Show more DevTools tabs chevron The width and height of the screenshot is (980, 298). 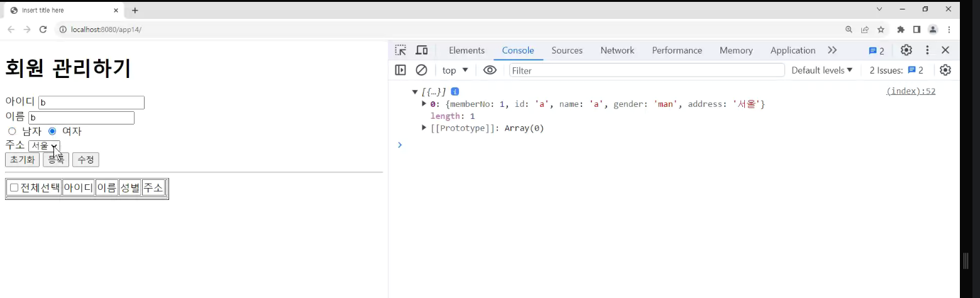(x=832, y=50)
